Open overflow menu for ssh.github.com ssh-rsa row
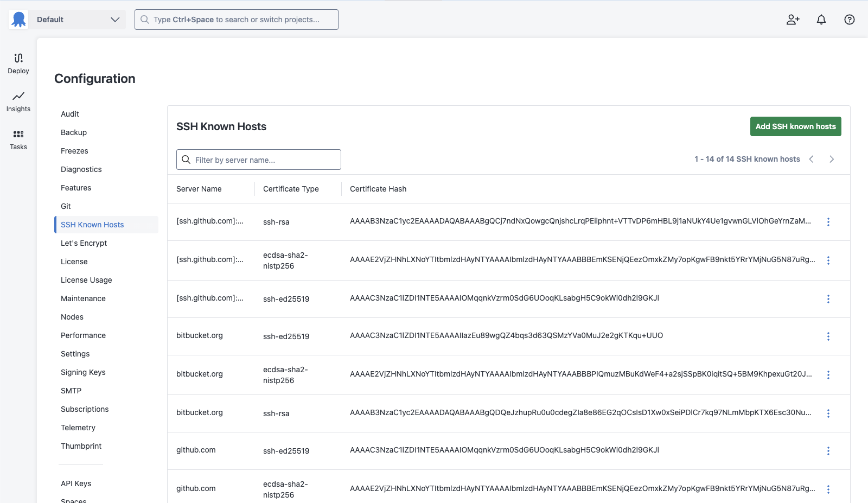Image resolution: width=868 pixels, height=503 pixels. (x=828, y=222)
